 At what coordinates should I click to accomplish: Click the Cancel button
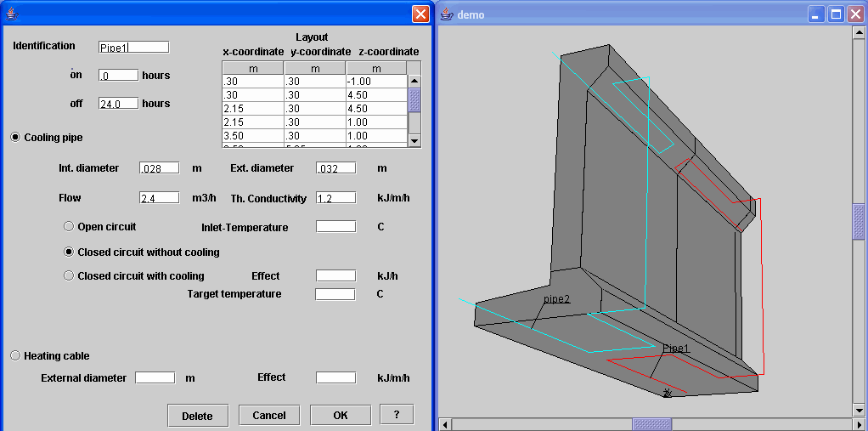pyautogui.click(x=269, y=415)
